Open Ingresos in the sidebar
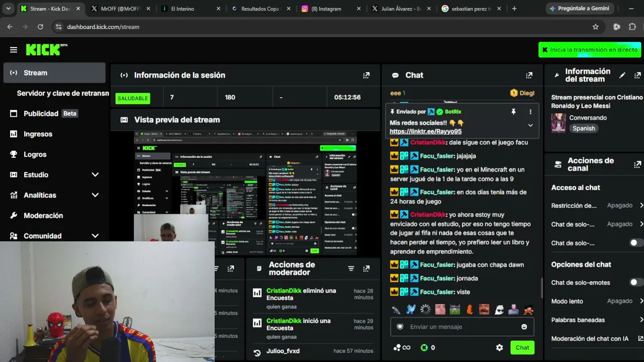The image size is (644, 362). 54,134
